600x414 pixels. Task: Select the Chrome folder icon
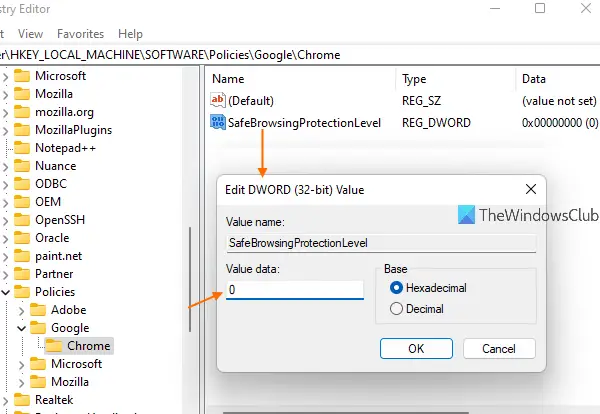[54, 346]
